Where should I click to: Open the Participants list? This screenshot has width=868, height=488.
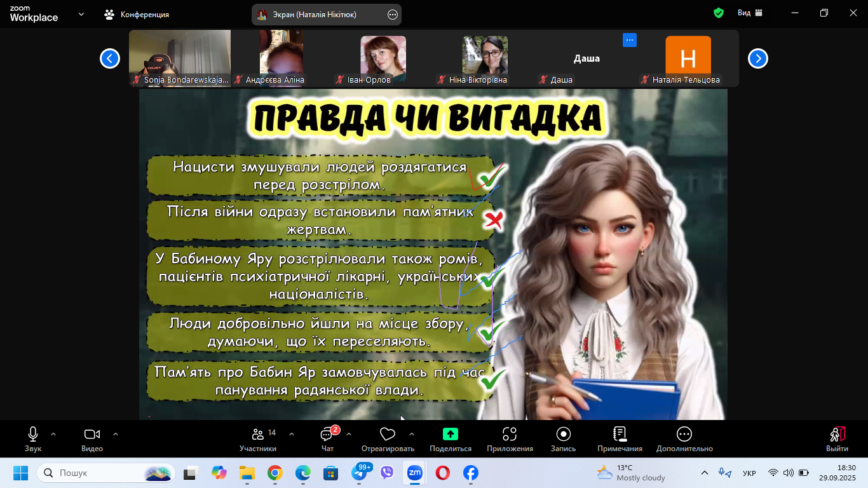(258, 435)
